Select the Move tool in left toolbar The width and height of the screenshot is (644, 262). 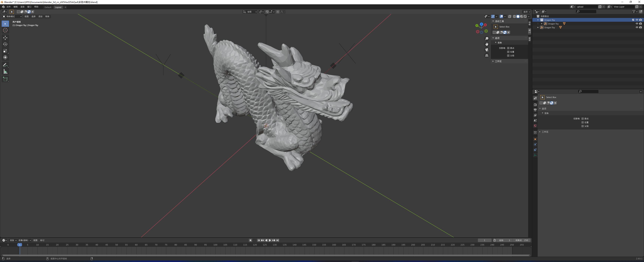point(5,38)
